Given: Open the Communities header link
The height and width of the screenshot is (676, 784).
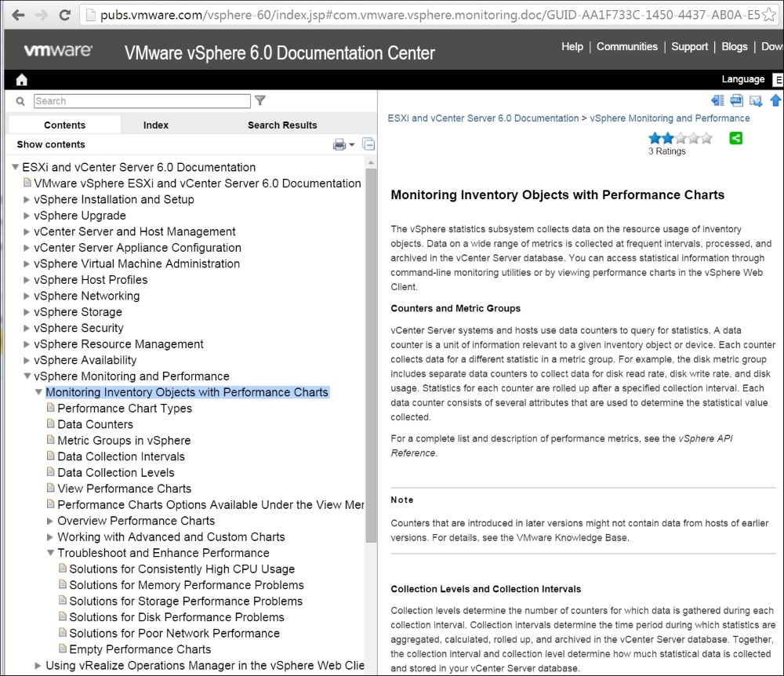Looking at the screenshot, I should tap(627, 46).
